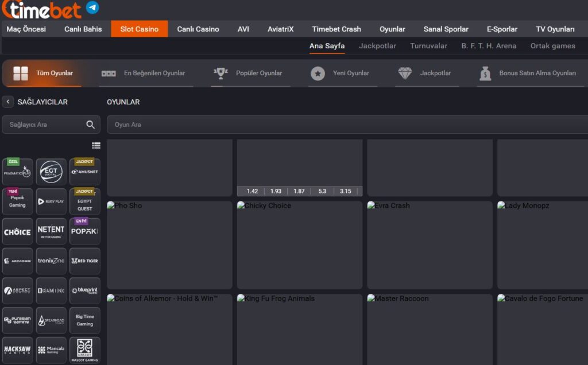Collapse the Sağlayıcılar panel chevron

point(8,102)
